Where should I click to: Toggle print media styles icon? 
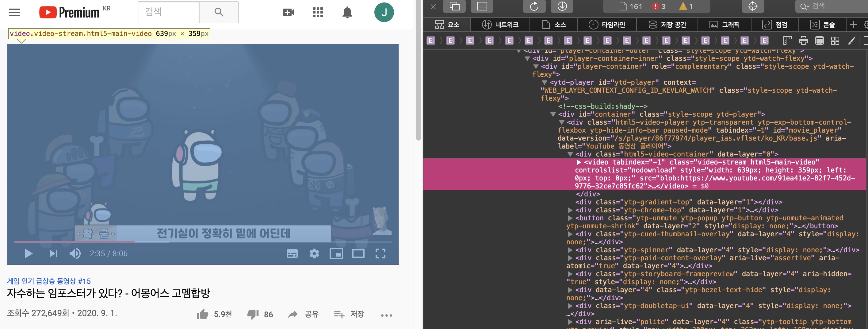[803, 41]
